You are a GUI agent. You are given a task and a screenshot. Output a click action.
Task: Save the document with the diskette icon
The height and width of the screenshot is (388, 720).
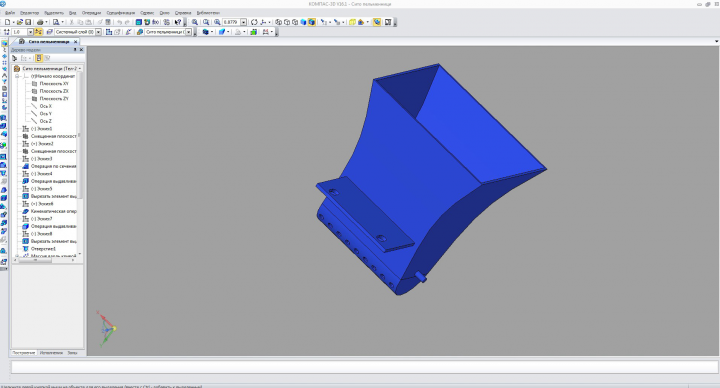[28, 22]
